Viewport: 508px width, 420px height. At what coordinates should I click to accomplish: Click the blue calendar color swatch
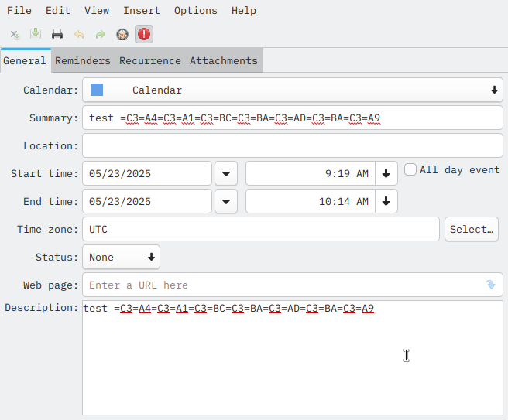click(97, 90)
